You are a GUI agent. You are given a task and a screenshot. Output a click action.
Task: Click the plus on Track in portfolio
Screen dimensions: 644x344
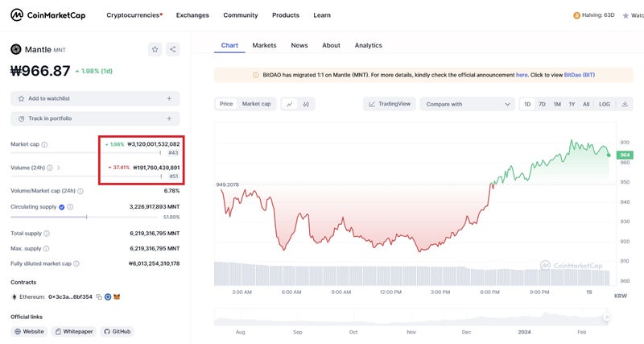point(169,118)
